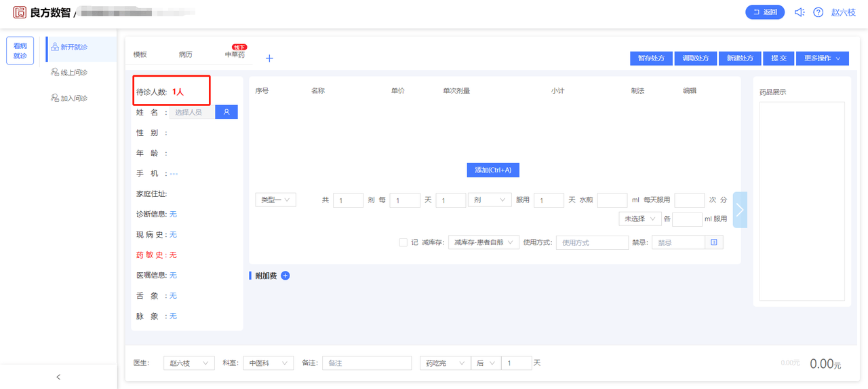This screenshot has width=868, height=389.
Task: Open the 药吃完 dropdown
Action: (x=445, y=363)
